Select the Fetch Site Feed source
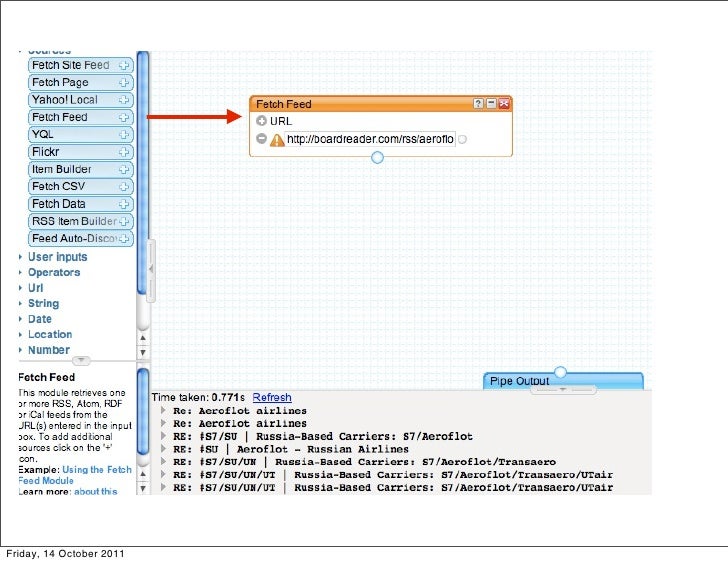728x564 pixels. (x=80, y=65)
